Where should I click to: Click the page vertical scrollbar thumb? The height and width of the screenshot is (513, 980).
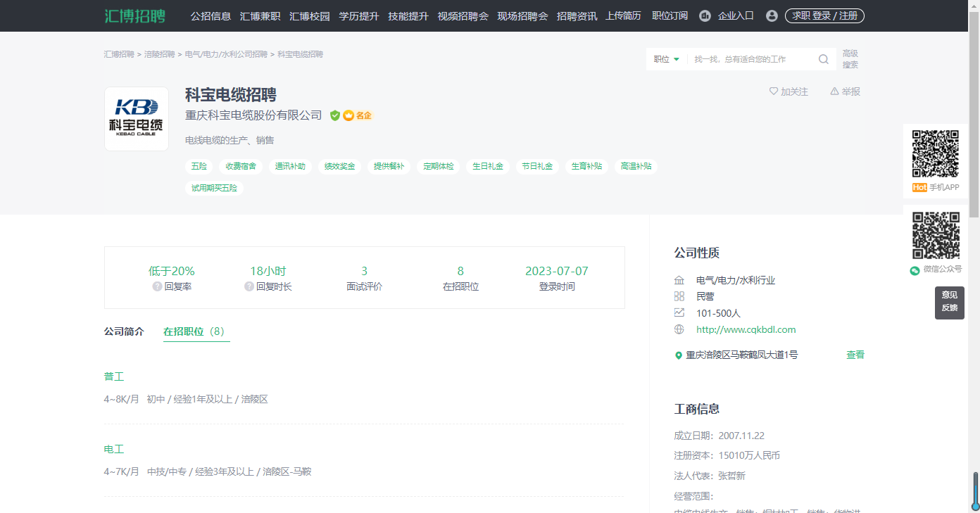tap(974, 115)
